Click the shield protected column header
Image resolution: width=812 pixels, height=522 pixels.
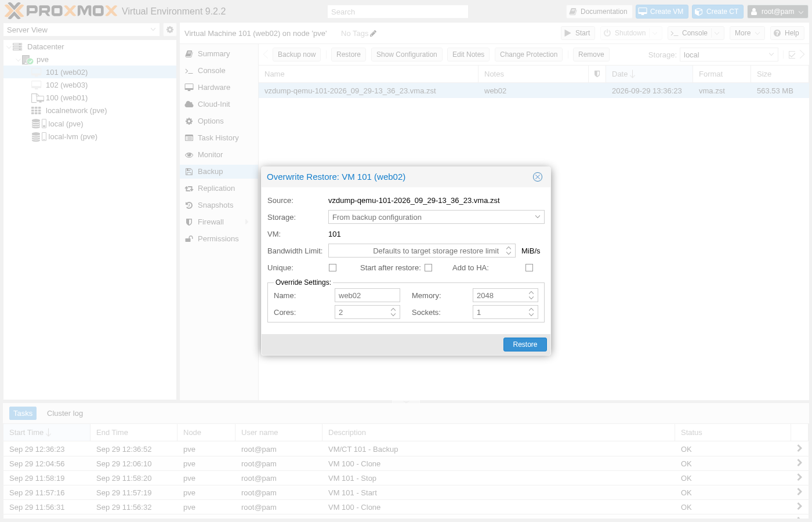[x=597, y=74]
